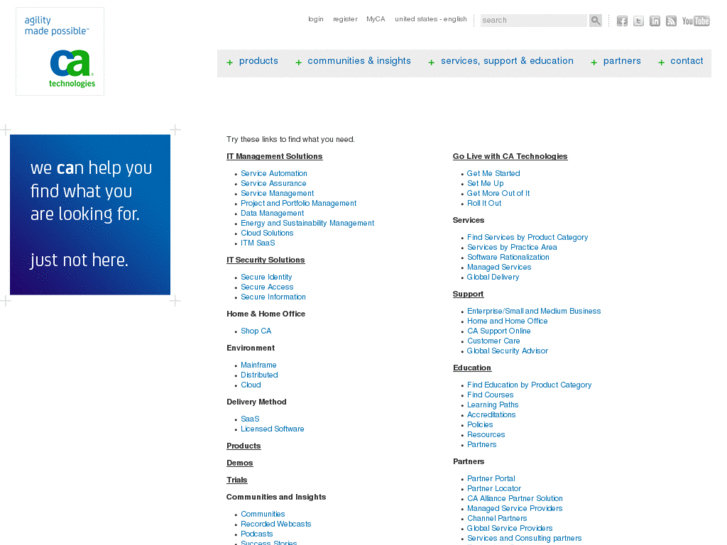Viewport: 727px width, 545px height.
Task: Open the Demos heading link
Action: pyautogui.click(x=240, y=463)
